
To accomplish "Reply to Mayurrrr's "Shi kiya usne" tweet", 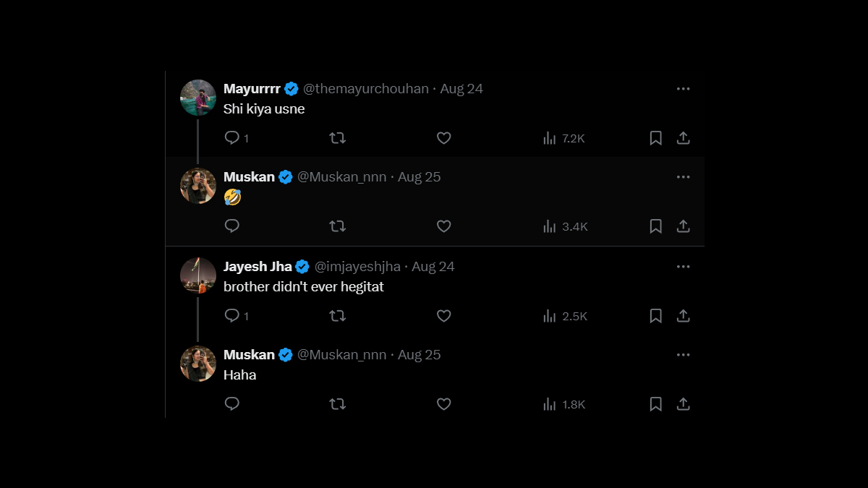I will click(232, 138).
